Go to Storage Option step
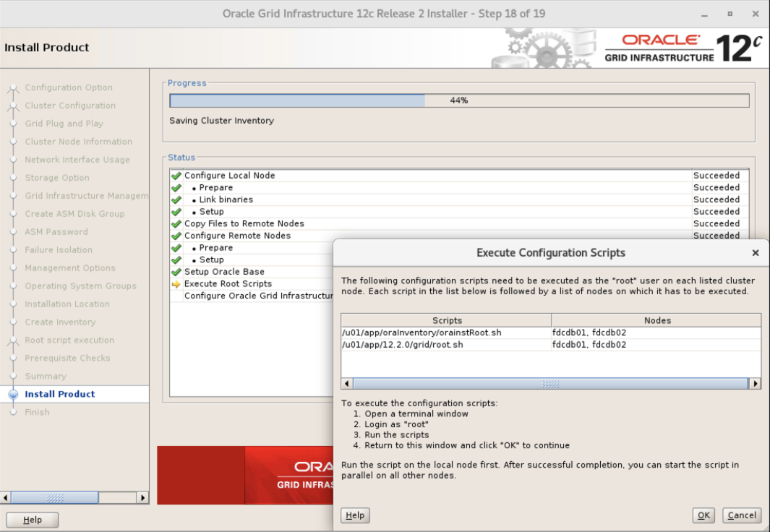770x532 pixels. [x=57, y=178]
